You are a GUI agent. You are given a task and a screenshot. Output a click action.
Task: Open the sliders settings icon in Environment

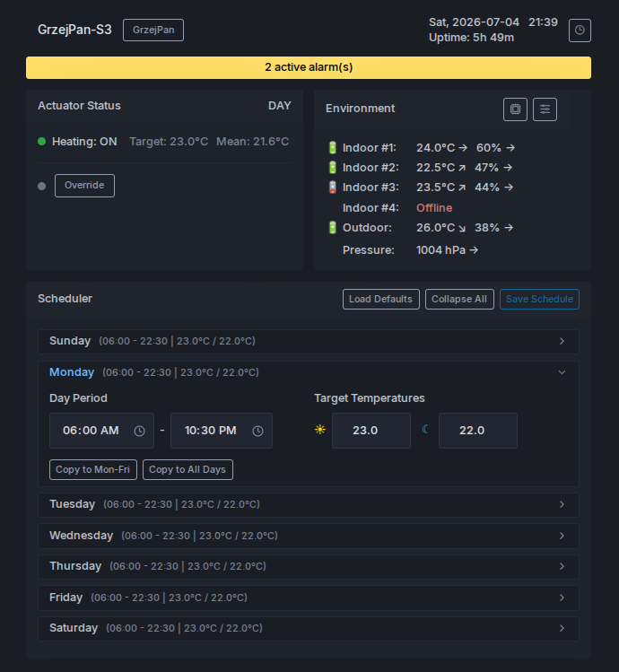click(545, 109)
